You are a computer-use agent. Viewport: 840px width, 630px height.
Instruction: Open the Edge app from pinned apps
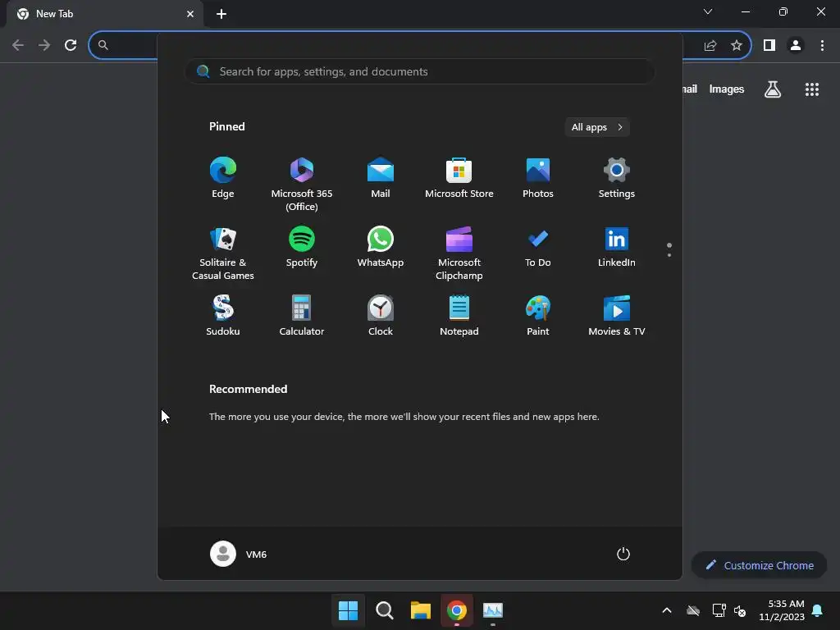pos(223,178)
